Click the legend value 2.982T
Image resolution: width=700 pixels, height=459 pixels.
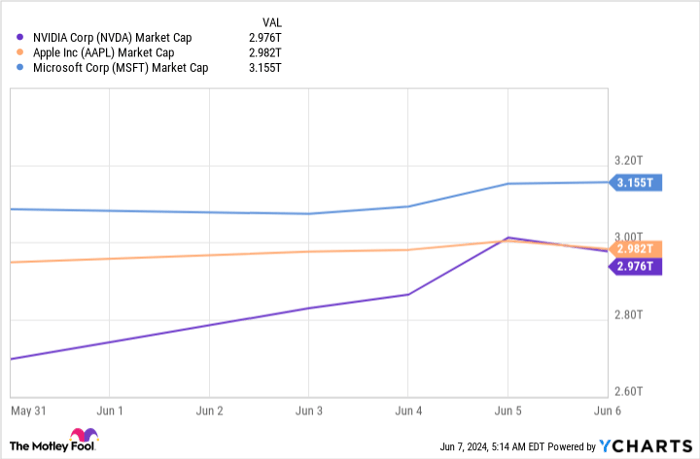pos(265,53)
